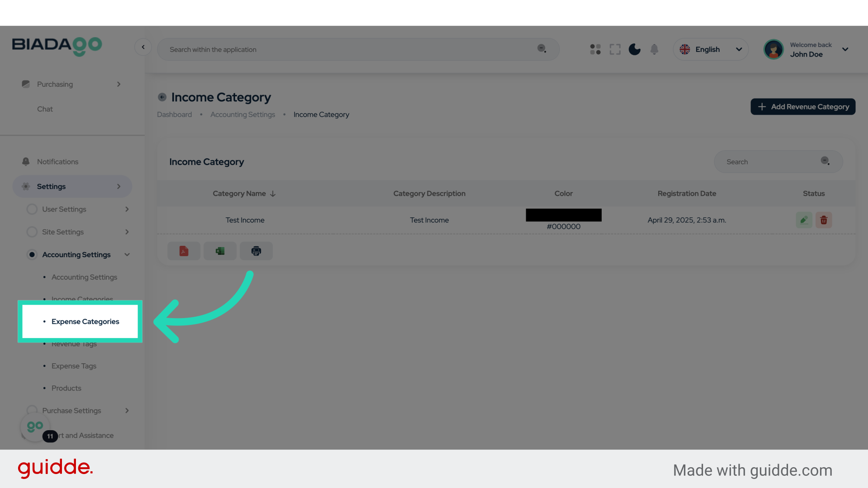This screenshot has width=868, height=488.
Task: Click the Add Revenue Category button
Action: pos(803,107)
